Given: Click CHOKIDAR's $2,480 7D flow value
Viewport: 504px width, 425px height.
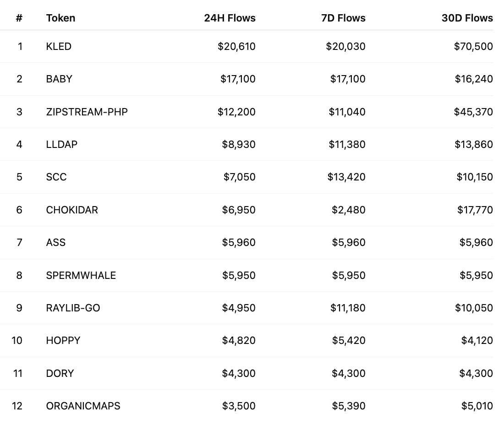Looking at the screenshot, I should (x=349, y=210).
